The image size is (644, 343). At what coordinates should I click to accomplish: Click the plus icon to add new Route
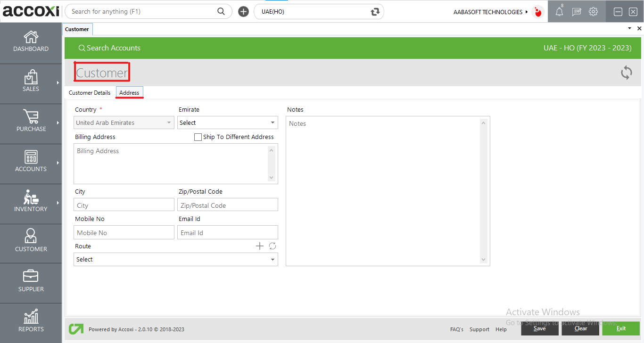(259, 245)
